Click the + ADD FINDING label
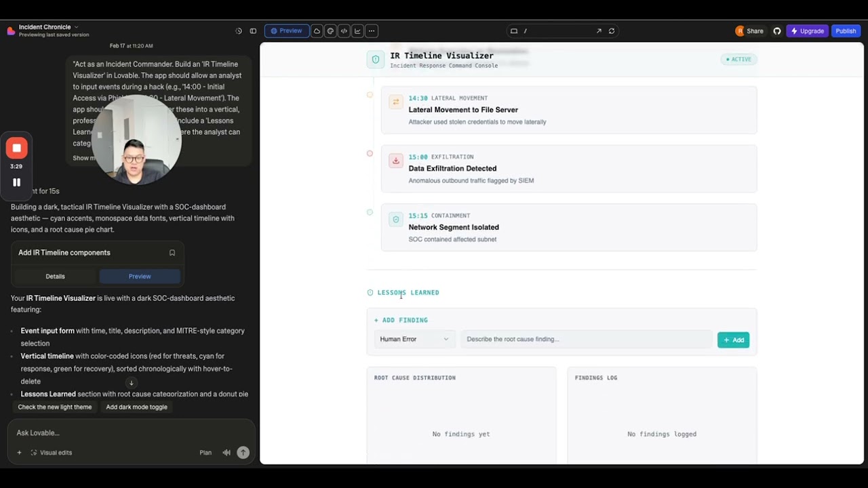Viewport: 868px width, 488px height. coord(401,320)
